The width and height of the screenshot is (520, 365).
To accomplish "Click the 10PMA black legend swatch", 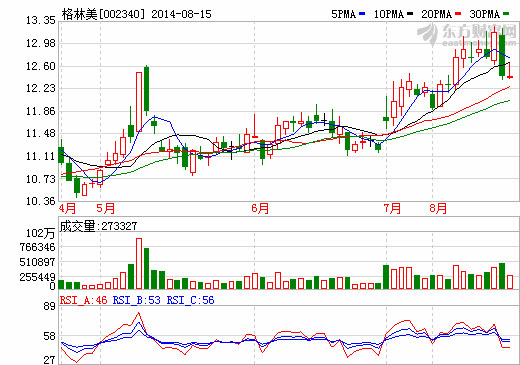I will point(410,14).
